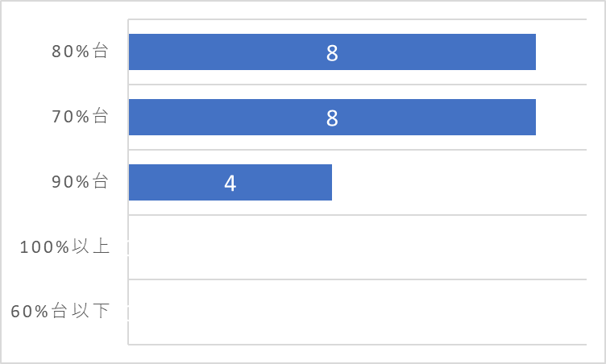Viewport: 606px width, 364px height.
Task: Click the bottom axis line of plot area
Action: click(x=358, y=345)
